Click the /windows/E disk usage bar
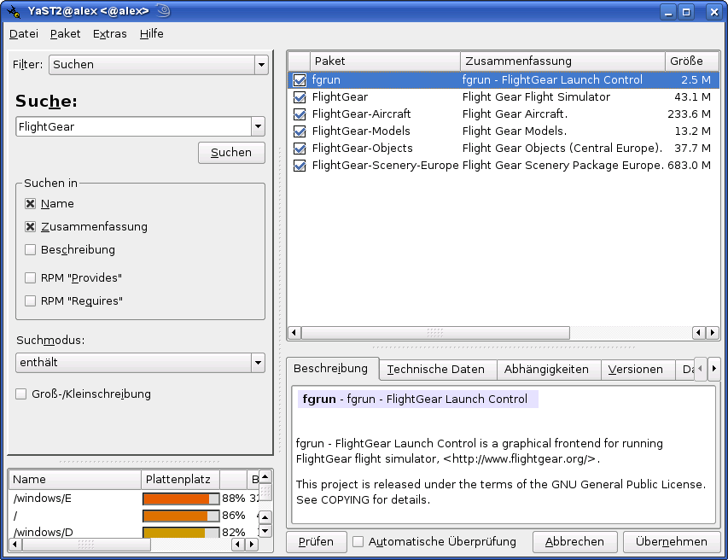Screen dimensions: 728x560 coord(181,499)
